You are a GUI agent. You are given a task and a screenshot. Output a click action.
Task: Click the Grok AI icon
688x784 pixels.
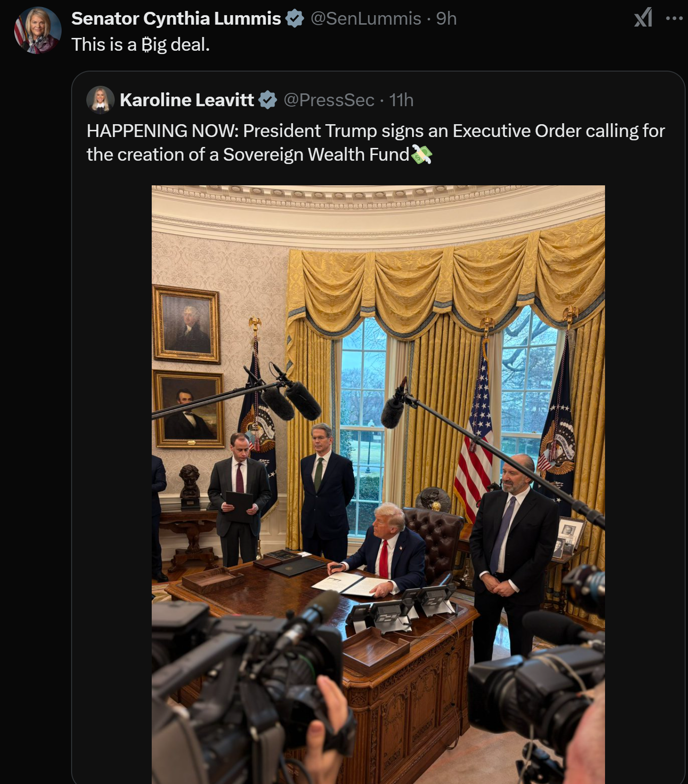643,18
